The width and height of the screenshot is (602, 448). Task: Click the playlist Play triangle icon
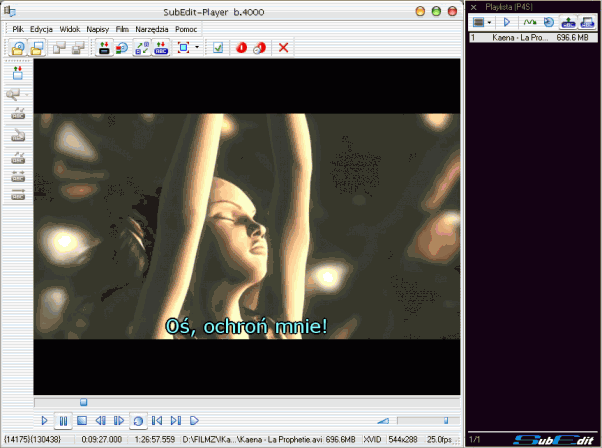click(506, 22)
